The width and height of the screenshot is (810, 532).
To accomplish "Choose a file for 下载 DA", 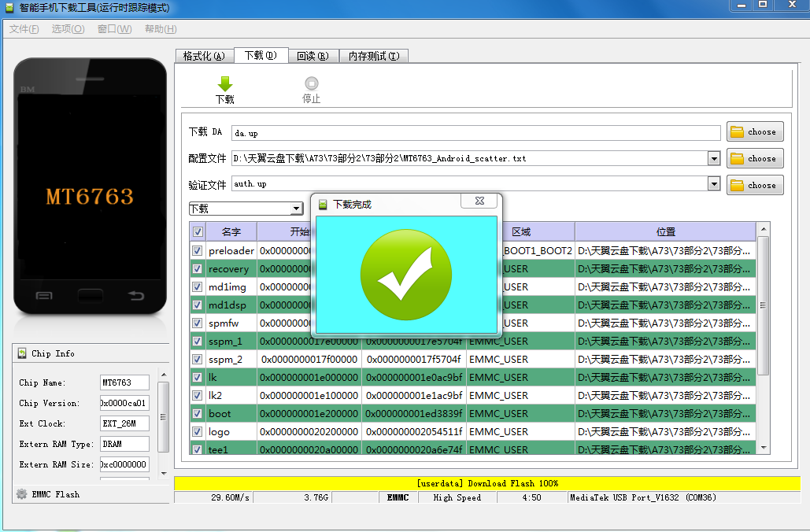I will pyautogui.click(x=755, y=131).
